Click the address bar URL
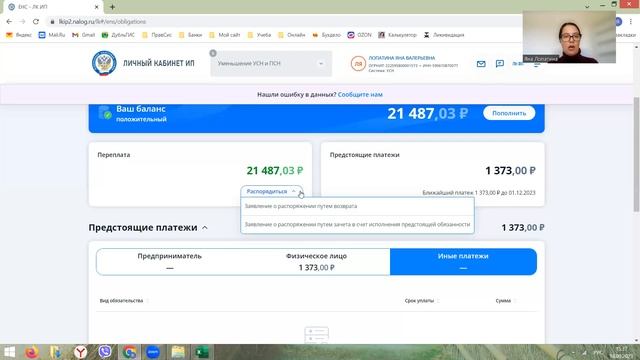This screenshot has height=360, width=640. pyautogui.click(x=102, y=22)
